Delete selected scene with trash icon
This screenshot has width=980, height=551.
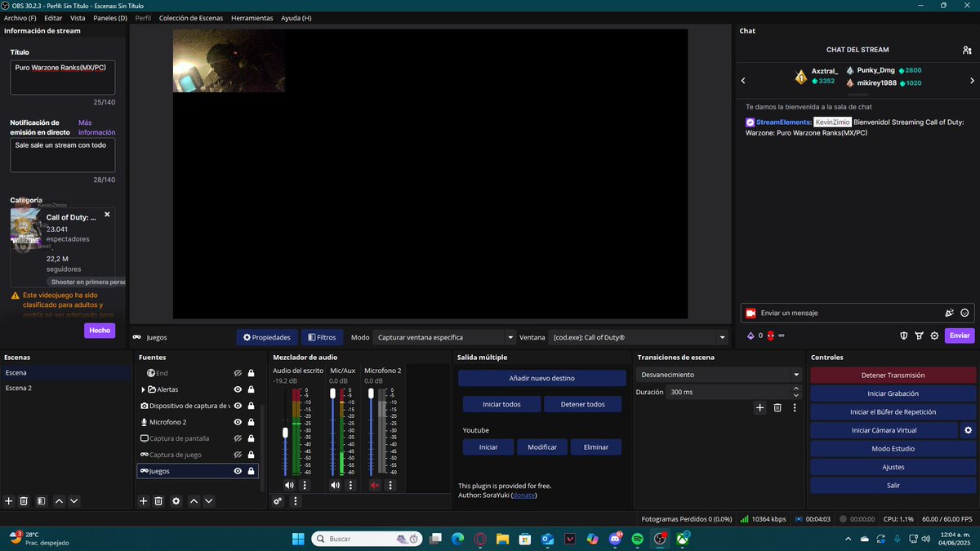(24, 500)
